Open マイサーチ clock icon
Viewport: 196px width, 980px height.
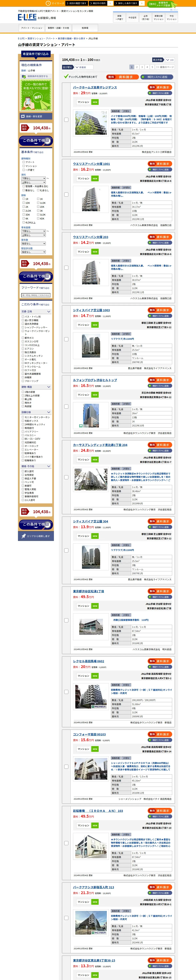[x=48, y=3]
